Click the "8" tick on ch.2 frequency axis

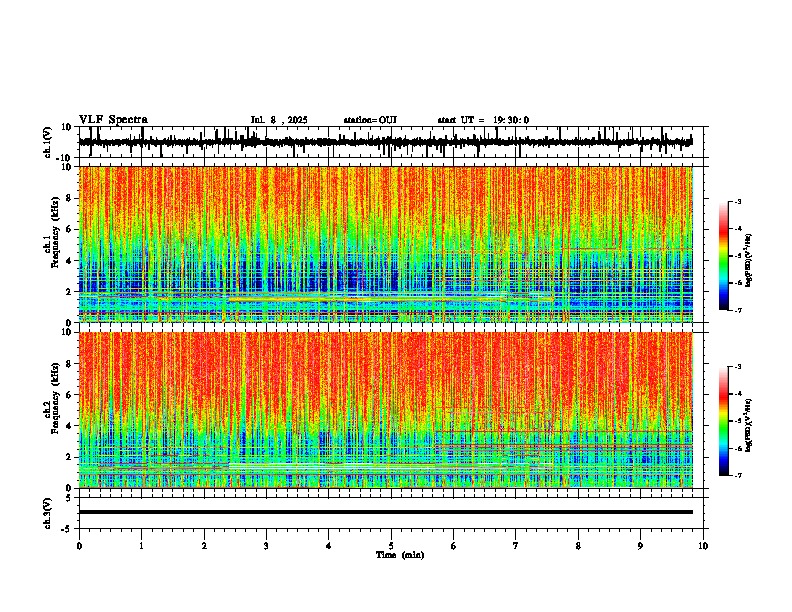click(71, 364)
